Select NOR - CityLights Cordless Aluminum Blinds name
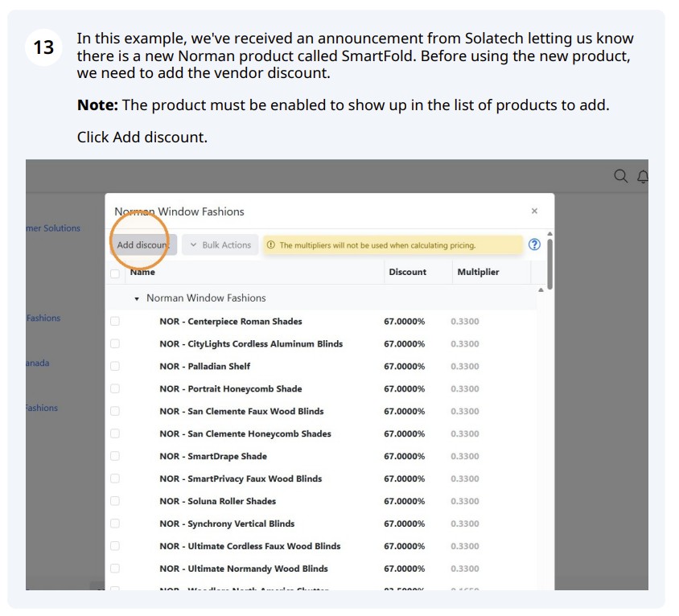Screen dimensions: 679x616 (251, 343)
